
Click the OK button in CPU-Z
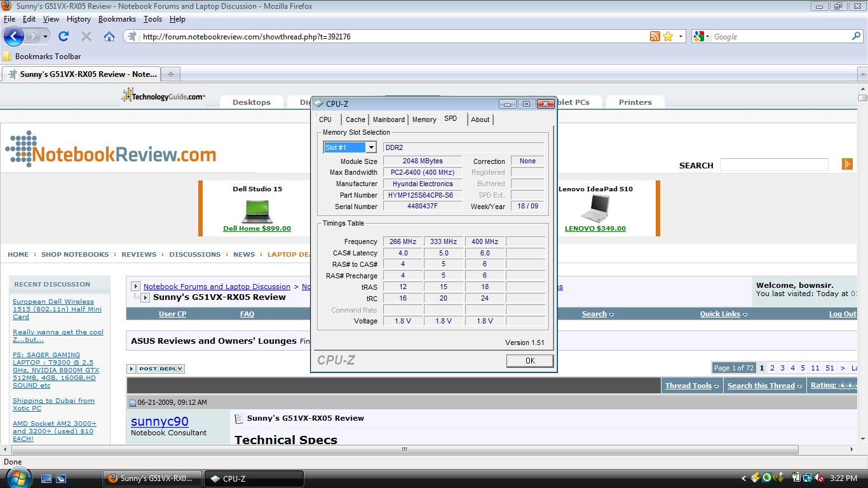click(x=530, y=361)
